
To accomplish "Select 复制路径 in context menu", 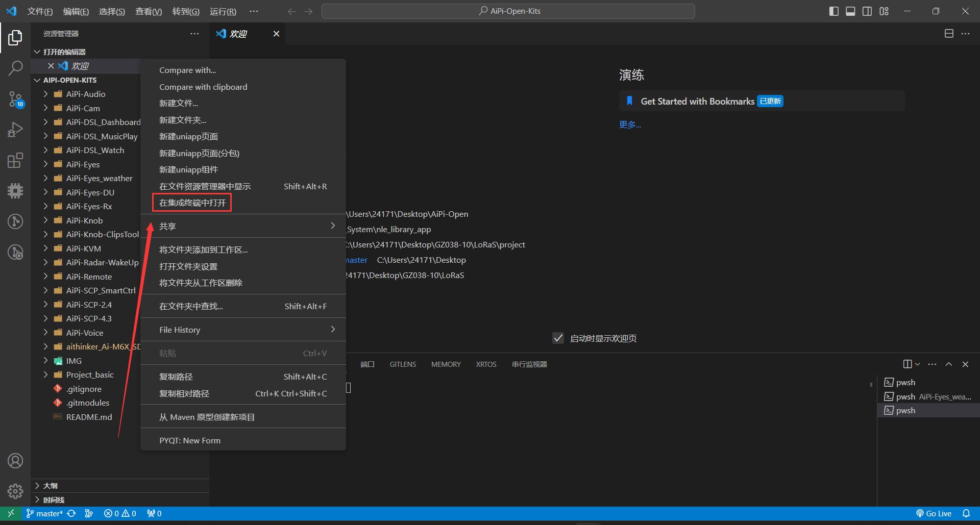I will pyautogui.click(x=243, y=377).
